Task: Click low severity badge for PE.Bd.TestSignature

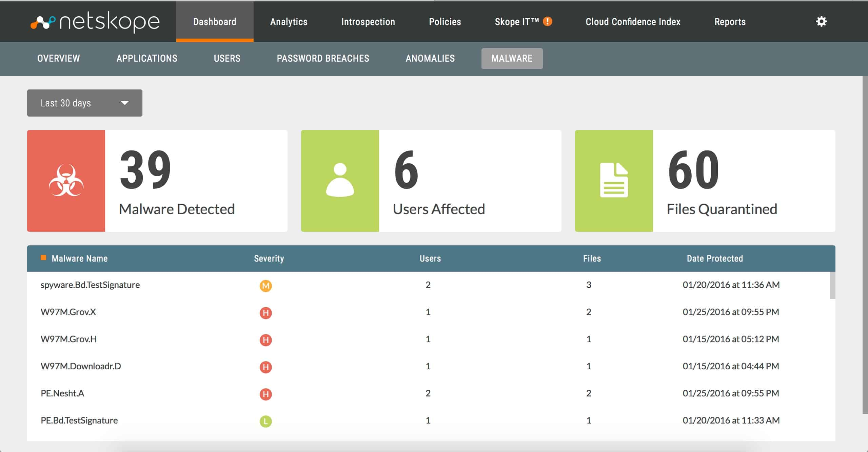Action: pos(266,421)
